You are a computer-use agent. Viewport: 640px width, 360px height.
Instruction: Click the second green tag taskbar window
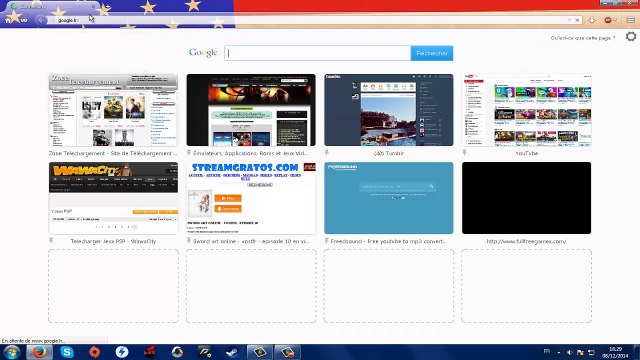[x=287, y=352]
